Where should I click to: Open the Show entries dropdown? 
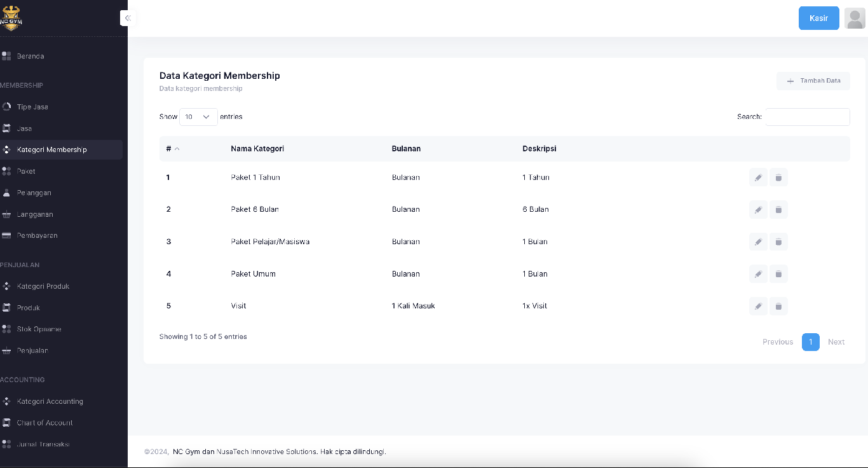pos(198,117)
